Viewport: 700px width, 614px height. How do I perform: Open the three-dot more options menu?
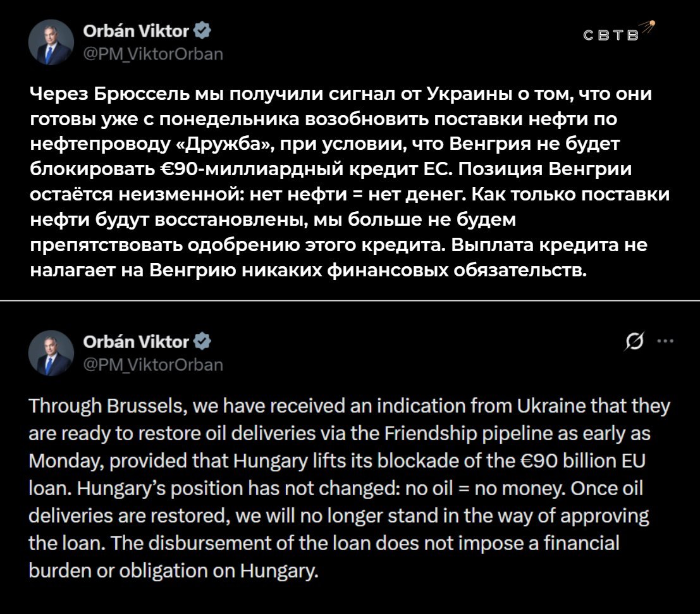tap(666, 341)
